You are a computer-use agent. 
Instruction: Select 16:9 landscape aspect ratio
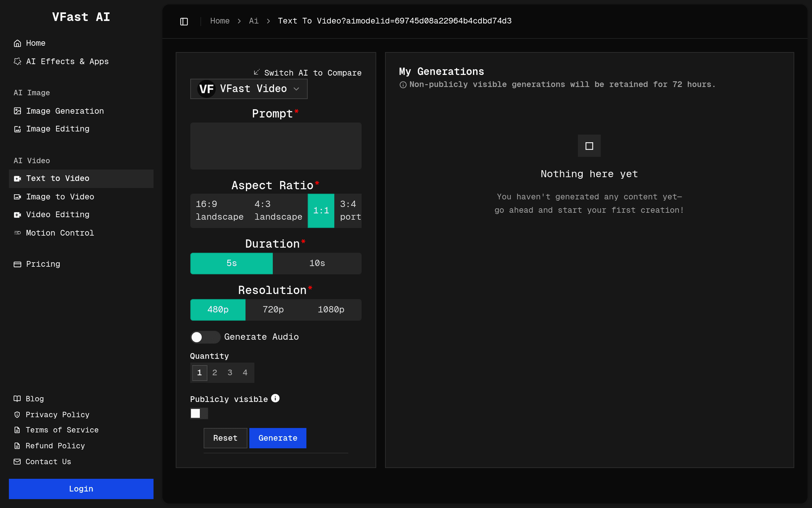[219, 211]
